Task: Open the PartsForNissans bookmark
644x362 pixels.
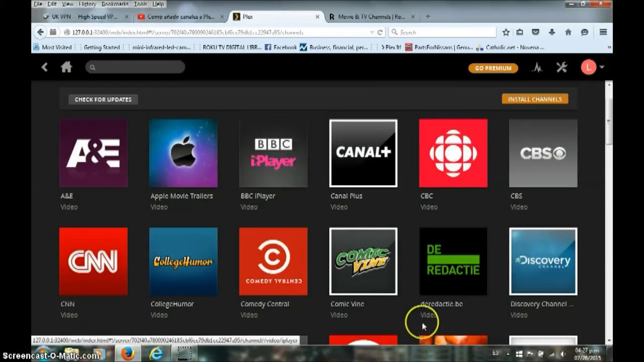Action: tap(440, 47)
